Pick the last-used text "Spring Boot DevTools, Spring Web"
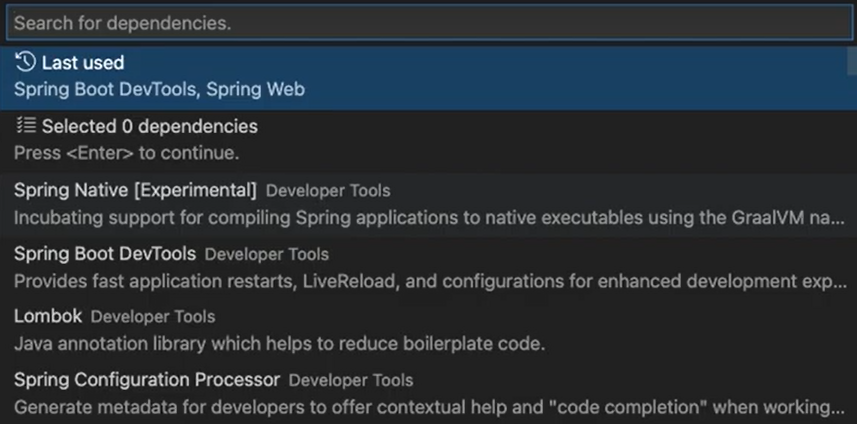The image size is (857, 424). tap(159, 89)
